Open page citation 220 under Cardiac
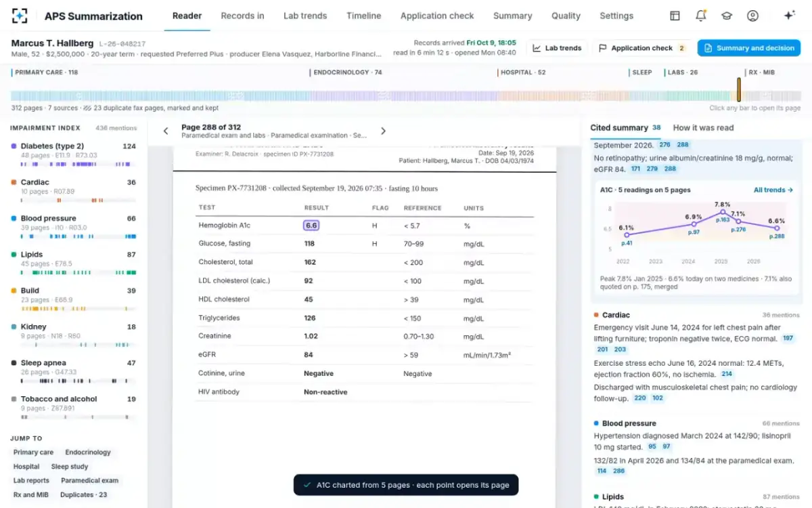 pyautogui.click(x=640, y=398)
